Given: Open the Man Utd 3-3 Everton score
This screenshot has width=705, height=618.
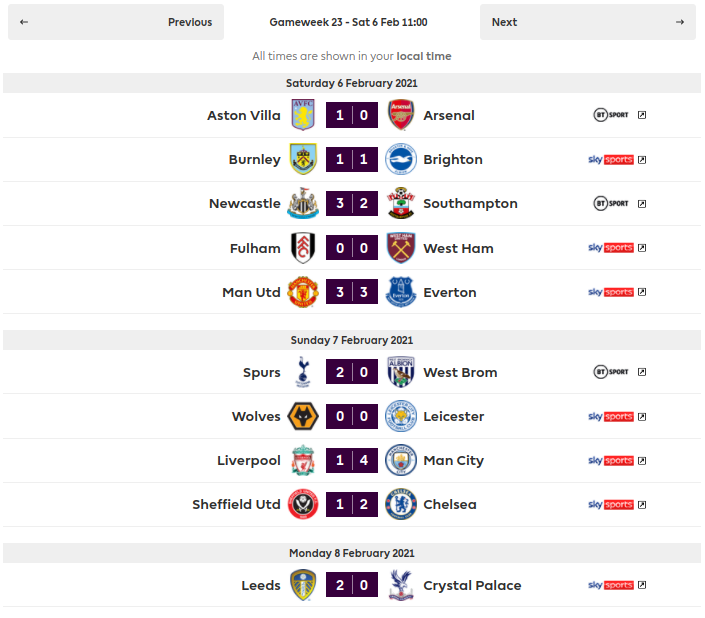Looking at the screenshot, I should [x=352, y=292].
